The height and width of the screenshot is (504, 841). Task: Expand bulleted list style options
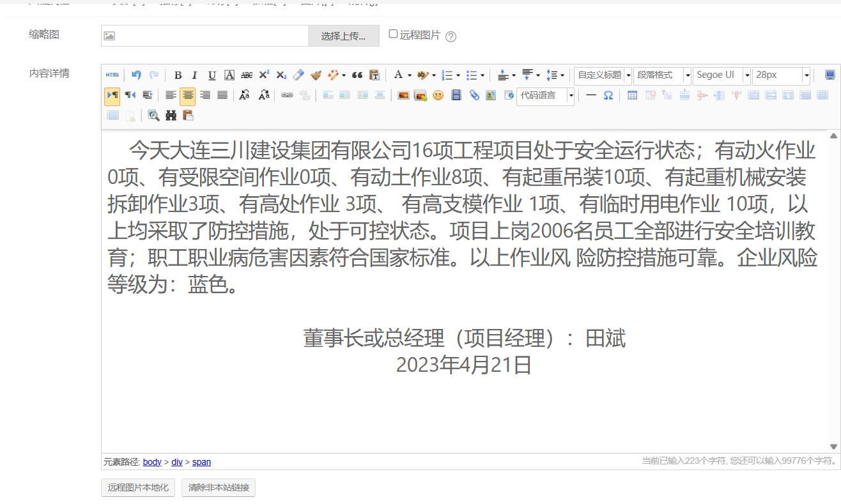(x=482, y=75)
